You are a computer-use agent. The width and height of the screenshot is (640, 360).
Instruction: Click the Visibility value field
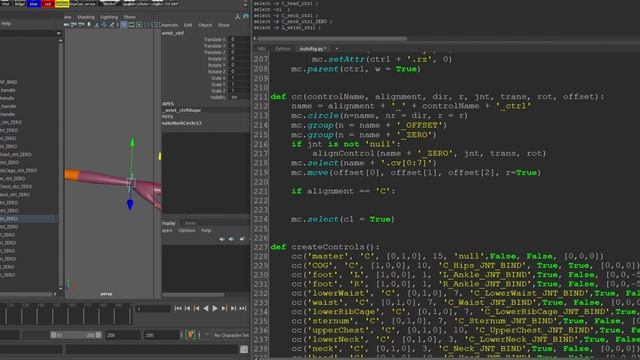(240, 98)
